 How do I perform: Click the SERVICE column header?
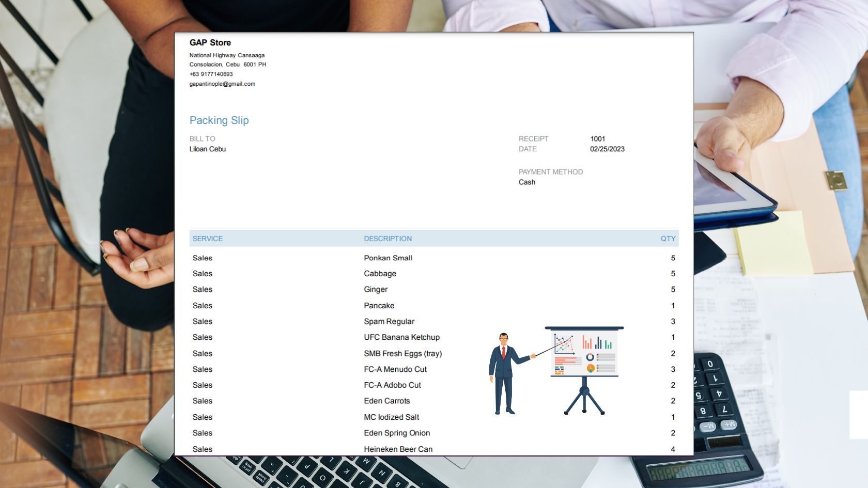tap(207, 239)
